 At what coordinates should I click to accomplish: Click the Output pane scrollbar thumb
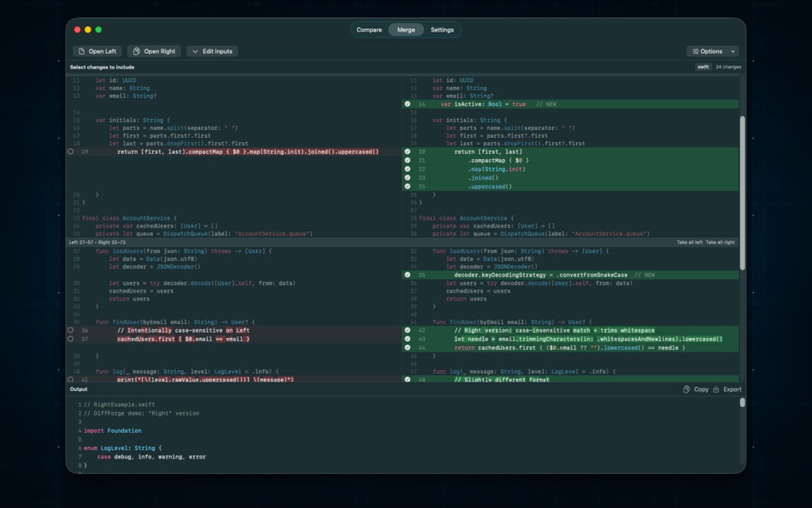point(742,402)
